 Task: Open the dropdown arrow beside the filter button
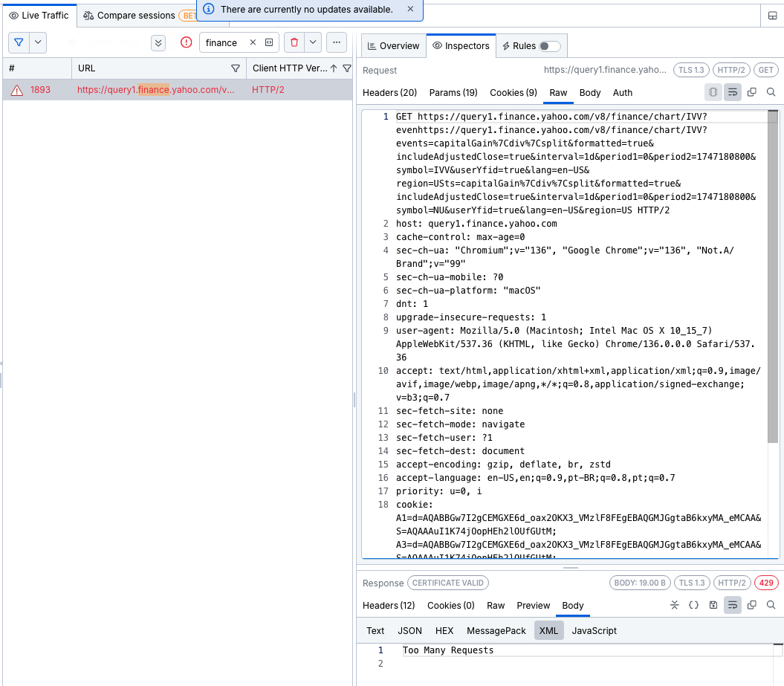[x=38, y=42]
